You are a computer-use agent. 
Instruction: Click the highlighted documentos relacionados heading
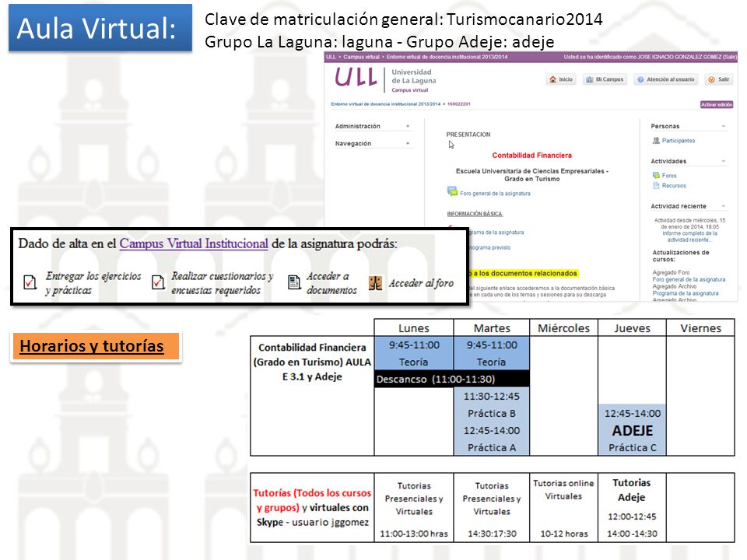tap(523, 273)
